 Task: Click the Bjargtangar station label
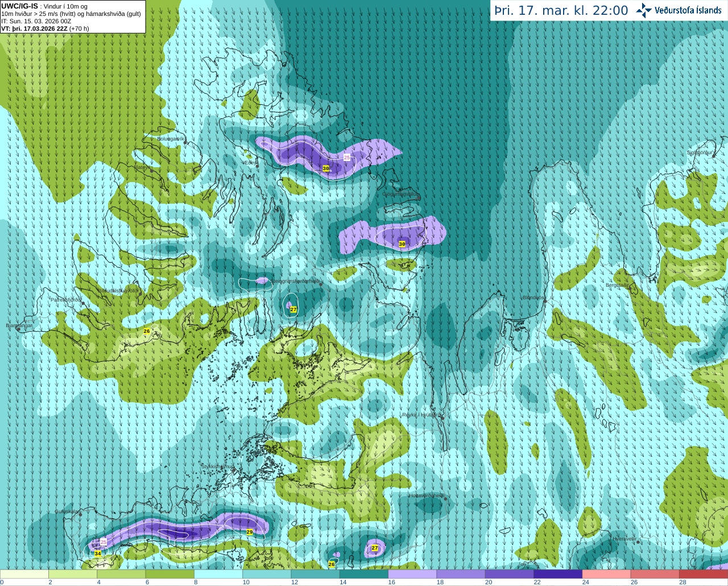[19, 325]
